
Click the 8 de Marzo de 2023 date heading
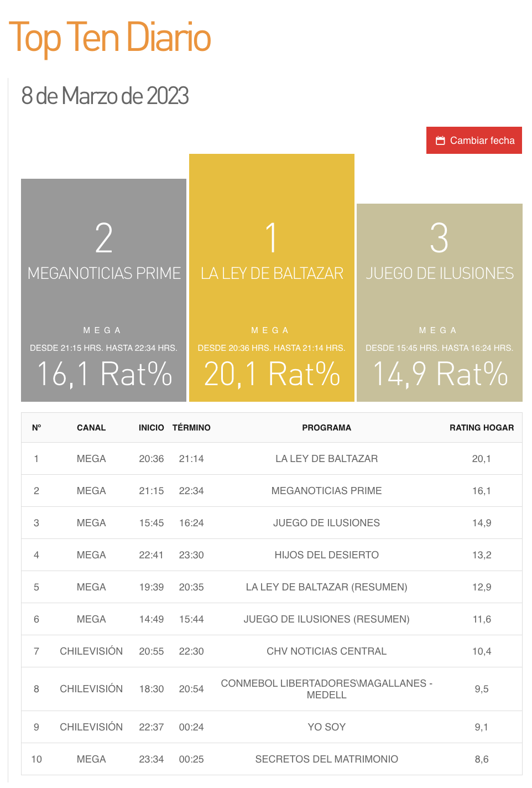(x=105, y=96)
